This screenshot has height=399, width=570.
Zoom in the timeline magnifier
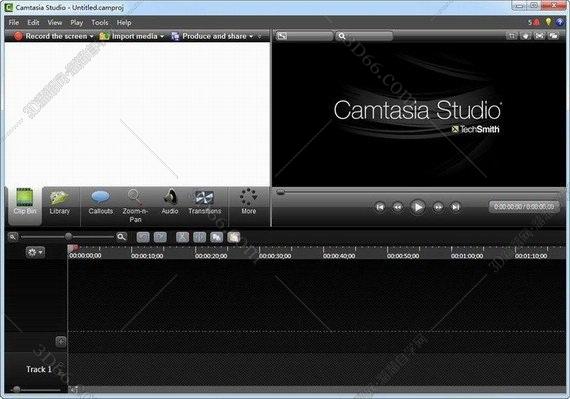point(121,237)
